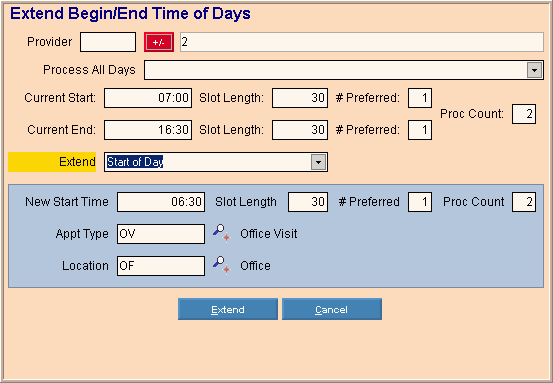Click the Location field containing OF
553x383 pixels.
(161, 266)
